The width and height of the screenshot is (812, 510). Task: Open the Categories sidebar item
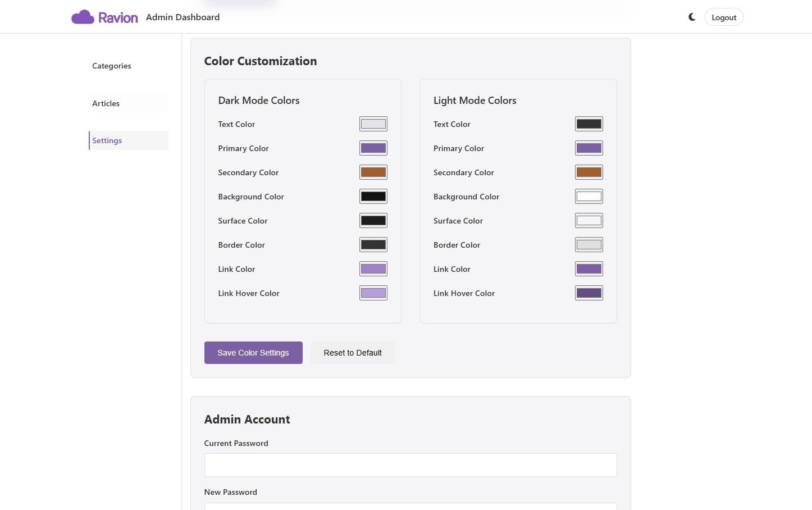point(112,66)
